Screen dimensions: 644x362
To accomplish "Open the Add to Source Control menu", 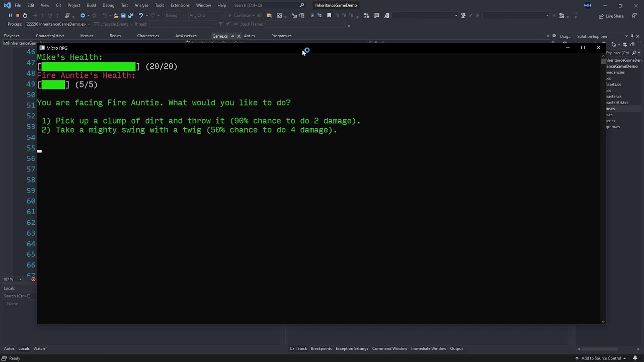I will 601,358.
